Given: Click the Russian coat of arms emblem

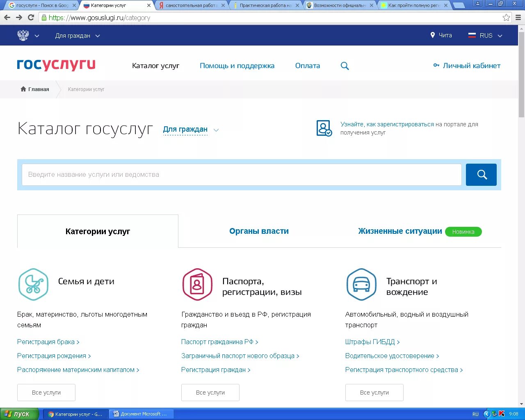Looking at the screenshot, I should coord(23,36).
